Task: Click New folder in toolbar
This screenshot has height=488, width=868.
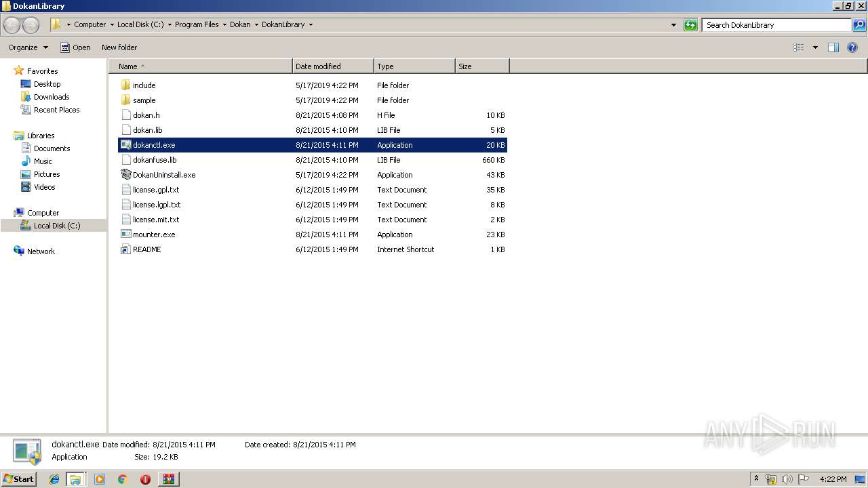Action: pyautogui.click(x=119, y=47)
